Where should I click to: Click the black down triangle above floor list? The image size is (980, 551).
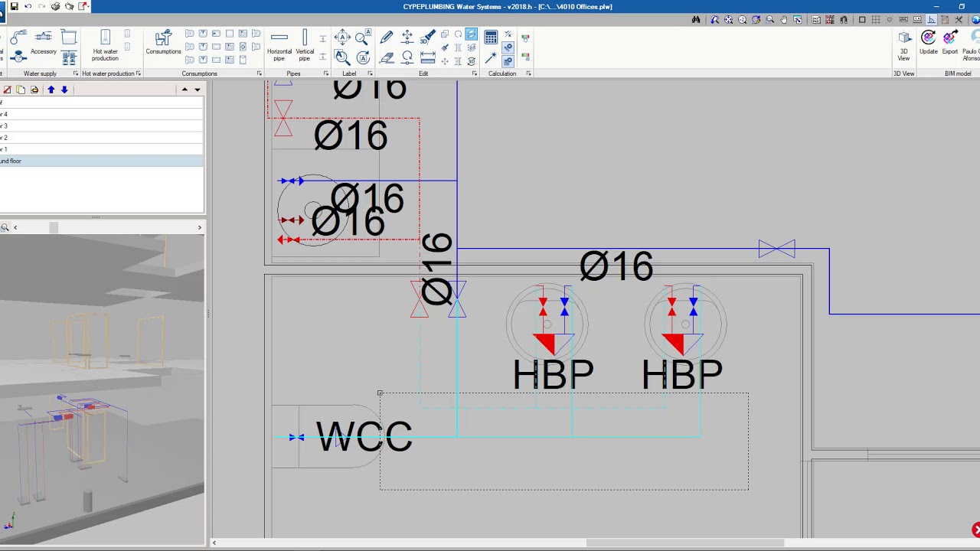pyautogui.click(x=197, y=89)
